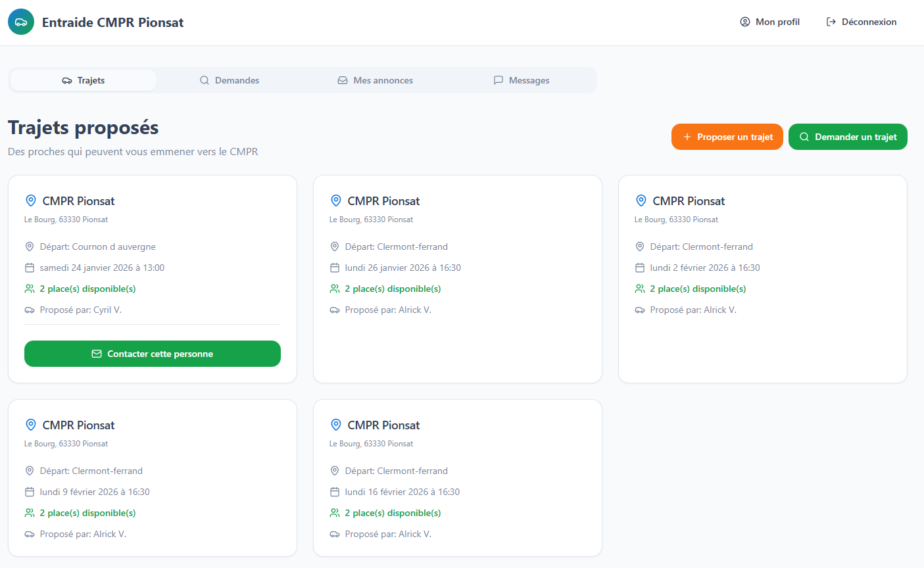
Task: Click the inbox icon in Mes annonces tab
Action: [x=343, y=80]
